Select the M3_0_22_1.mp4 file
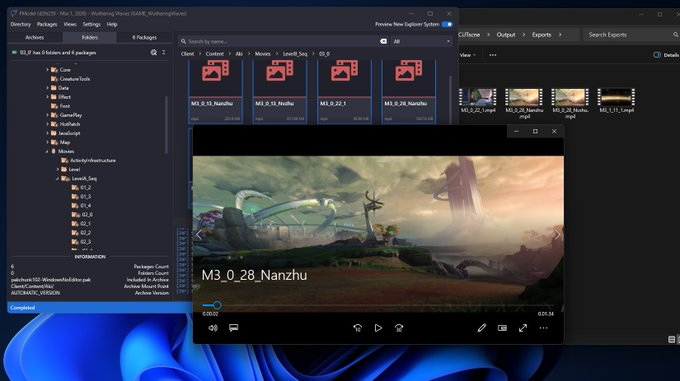The image size is (680, 381). [477, 101]
